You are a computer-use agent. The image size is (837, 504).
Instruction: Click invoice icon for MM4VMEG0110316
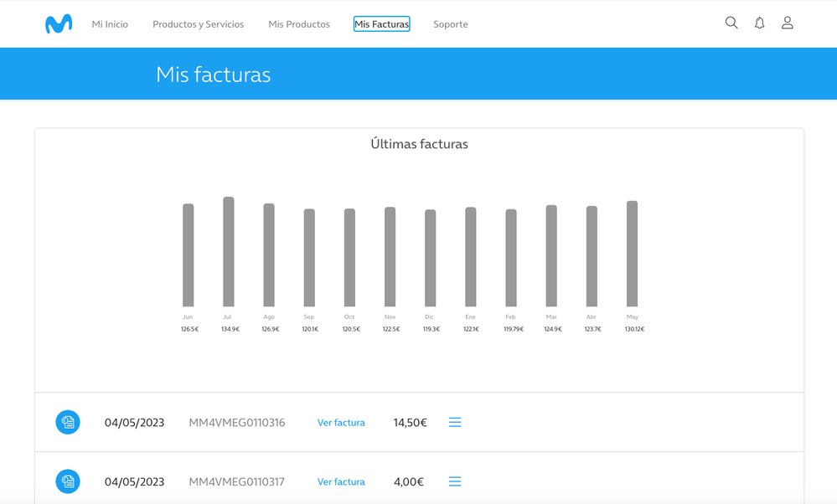(68, 423)
